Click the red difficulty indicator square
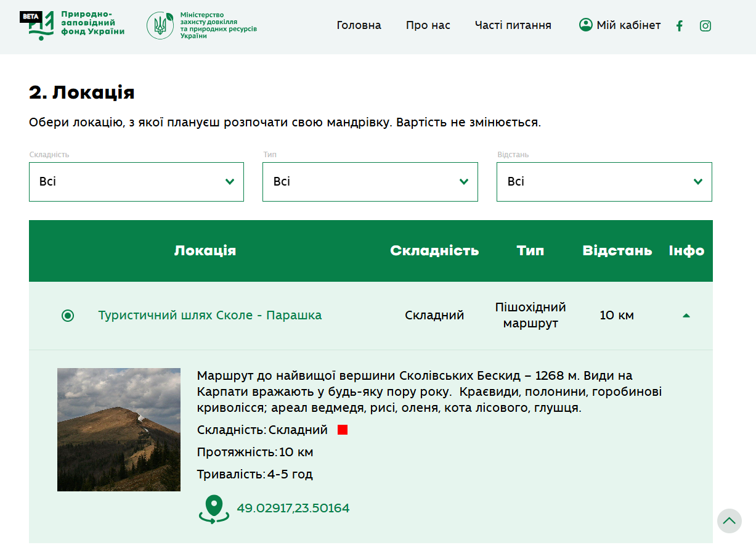Screen dimensions: 756x545 [343, 430]
